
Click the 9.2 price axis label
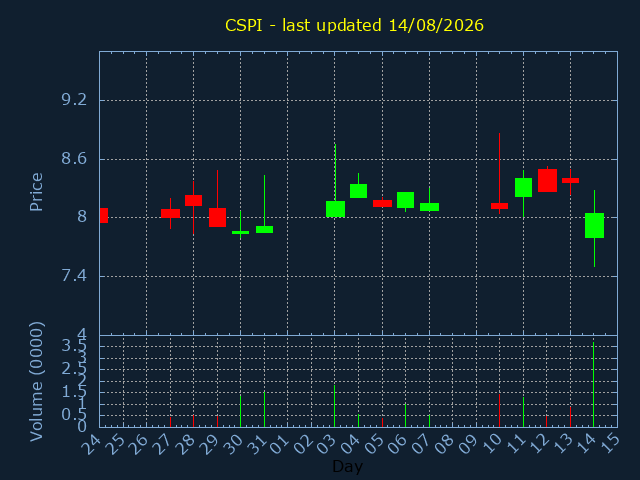pos(74,100)
